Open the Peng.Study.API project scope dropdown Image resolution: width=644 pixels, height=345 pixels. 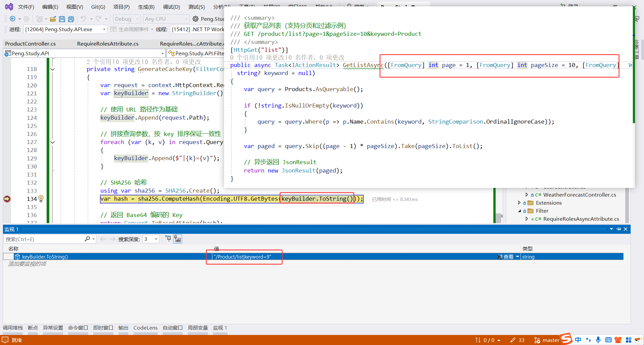84,53
